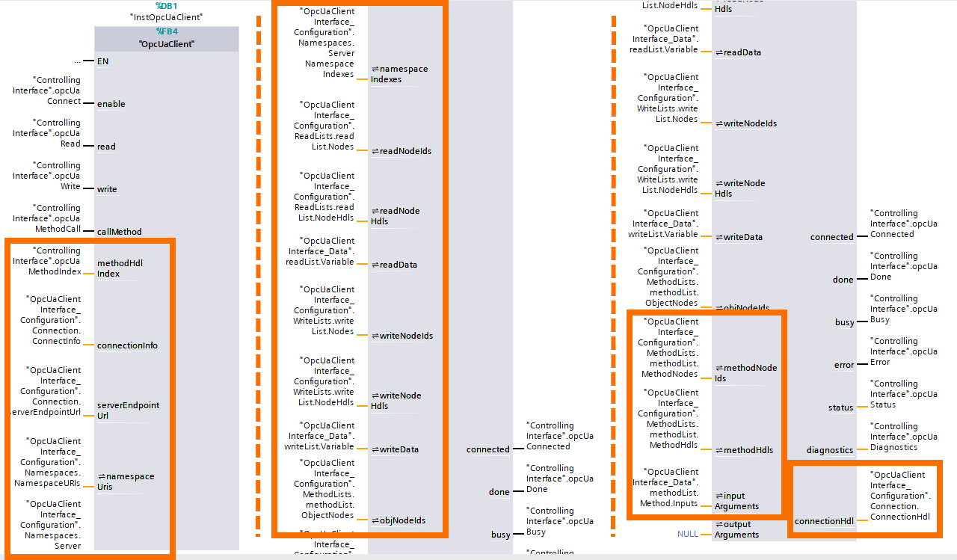Click the opcUaDiagnostics output operand
This screenshot has width=957, height=560.
click(x=904, y=437)
